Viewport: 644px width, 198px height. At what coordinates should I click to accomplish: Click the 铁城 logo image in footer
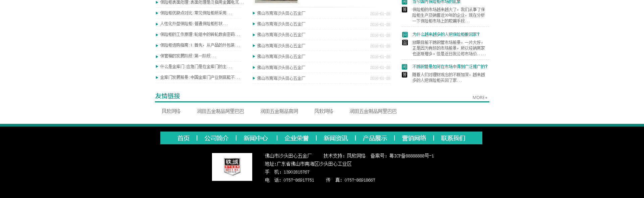click(232, 167)
